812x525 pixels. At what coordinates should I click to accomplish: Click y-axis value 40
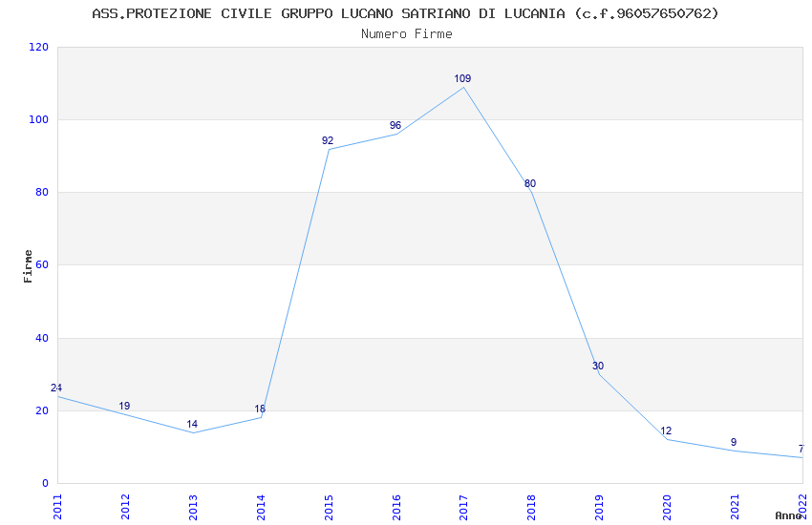42,338
